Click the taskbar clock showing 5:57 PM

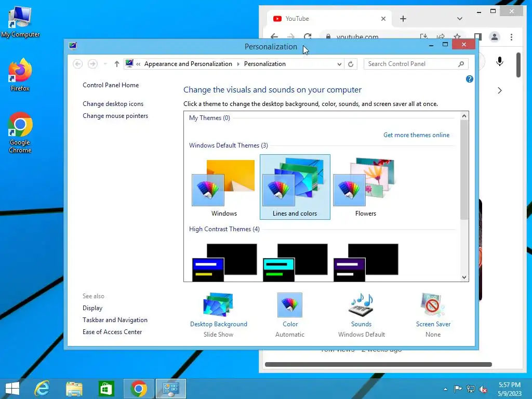click(509, 389)
